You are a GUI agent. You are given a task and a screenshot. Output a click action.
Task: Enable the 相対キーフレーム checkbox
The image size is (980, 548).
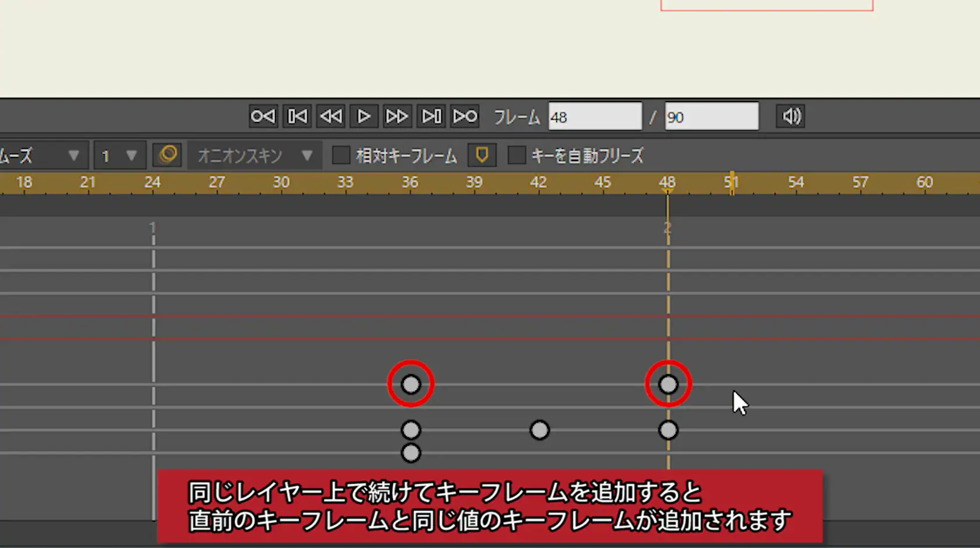[x=340, y=155]
